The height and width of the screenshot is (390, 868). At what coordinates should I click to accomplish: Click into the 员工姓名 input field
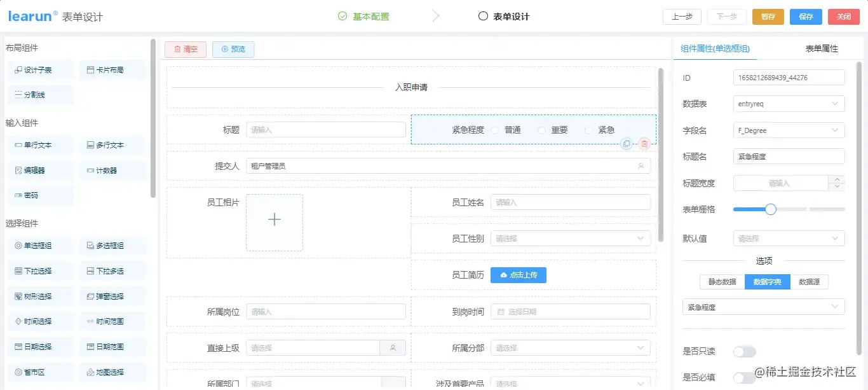coord(571,202)
